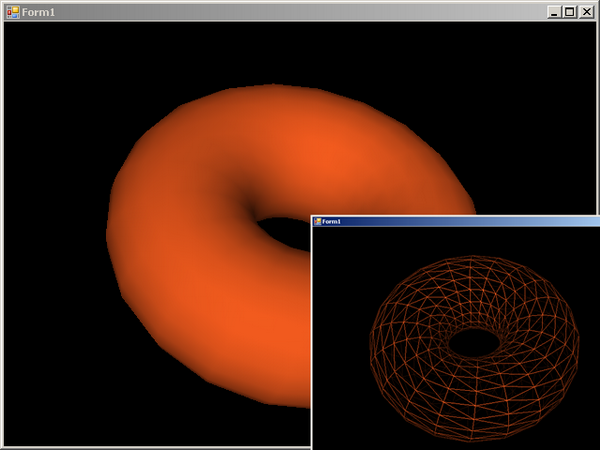Close the large Form1 window
The image size is (600, 450).
tap(586, 12)
